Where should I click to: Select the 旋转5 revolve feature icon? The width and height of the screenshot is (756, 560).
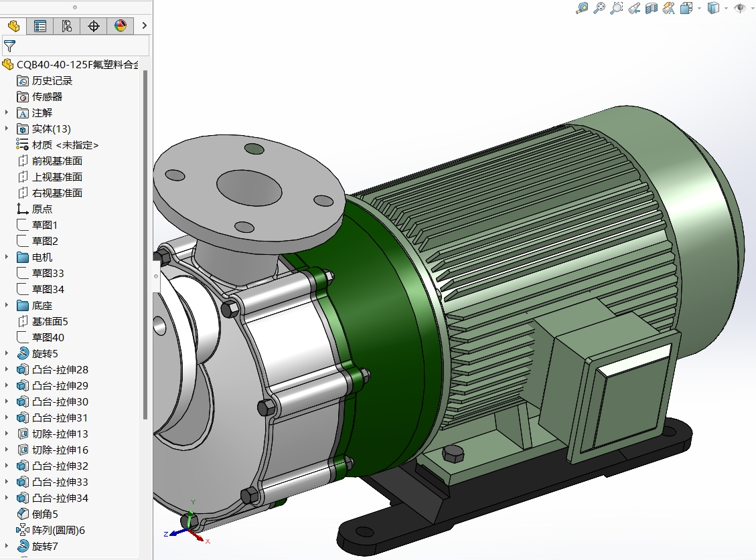click(23, 353)
